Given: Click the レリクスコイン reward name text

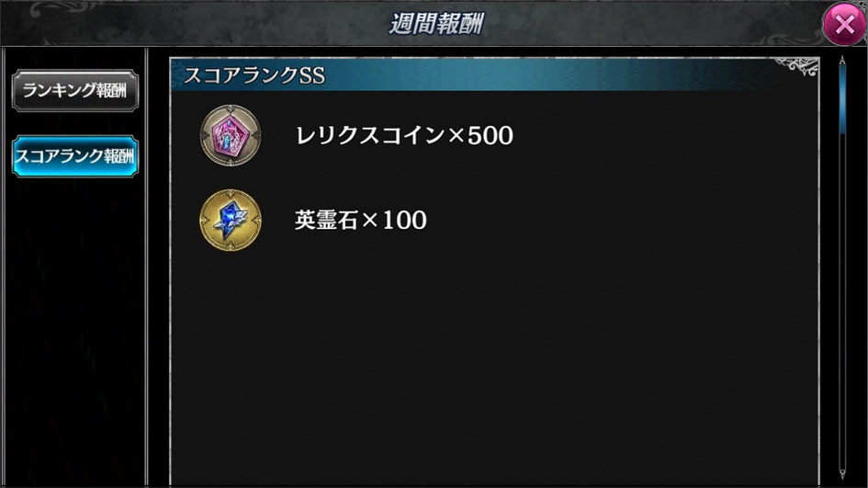Looking at the screenshot, I should click(370, 136).
